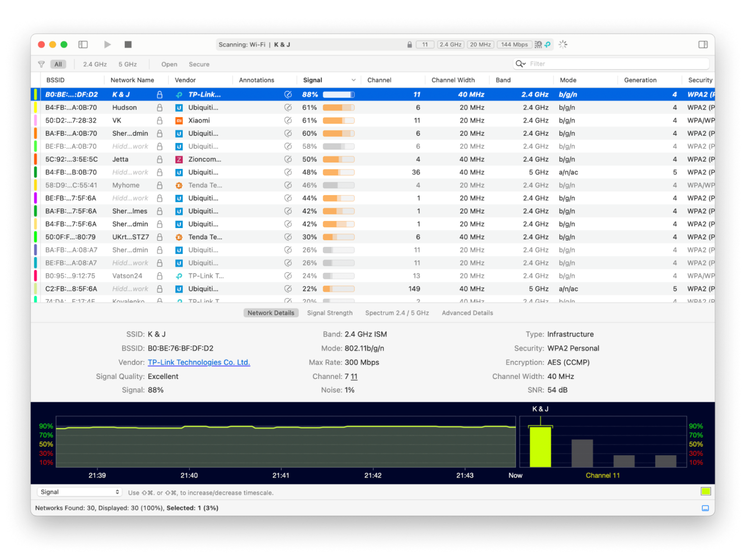Stop scanning with the stop button
Viewport: 743px width, 560px height.
coord(128,44)
